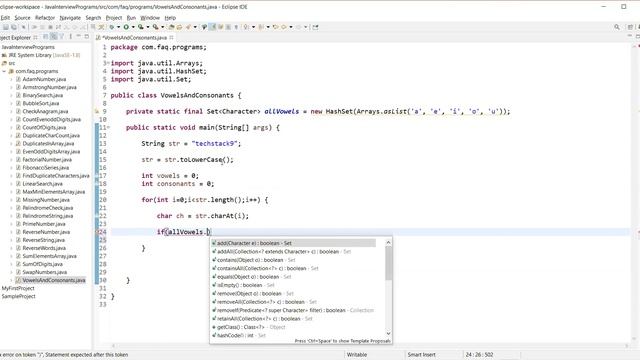Select the SampleProject project

18,296
